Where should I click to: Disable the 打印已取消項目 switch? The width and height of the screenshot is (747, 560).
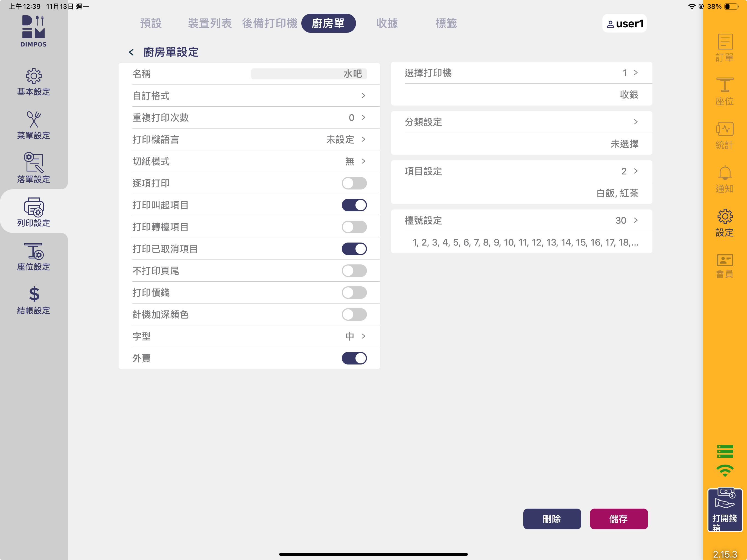coord(354,249)
